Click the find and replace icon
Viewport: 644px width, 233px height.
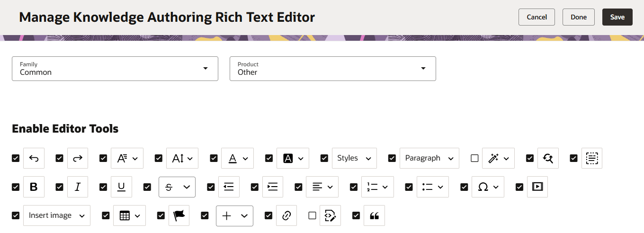coord(548,158)
